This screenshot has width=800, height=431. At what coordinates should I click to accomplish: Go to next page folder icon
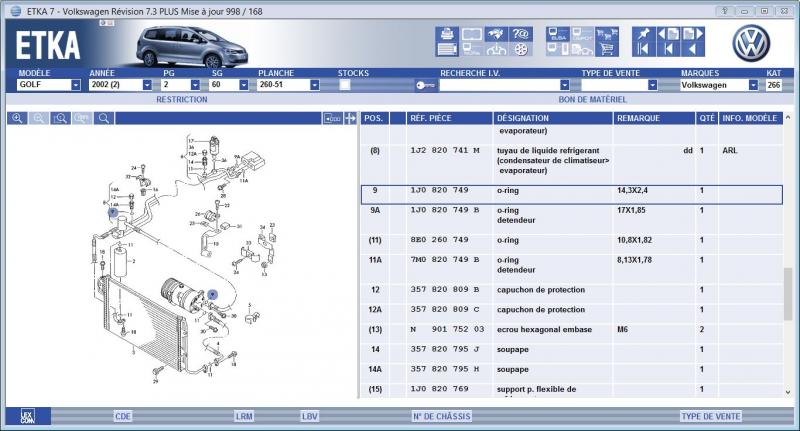pos(693,34)
